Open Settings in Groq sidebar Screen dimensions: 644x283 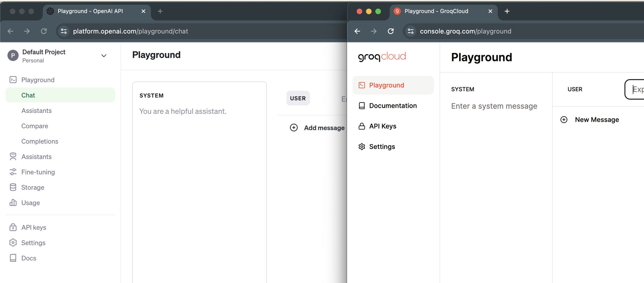pos(382,147)
